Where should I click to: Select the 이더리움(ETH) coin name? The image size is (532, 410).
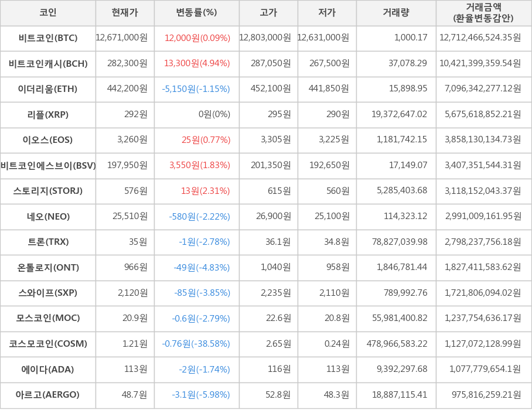48,89
